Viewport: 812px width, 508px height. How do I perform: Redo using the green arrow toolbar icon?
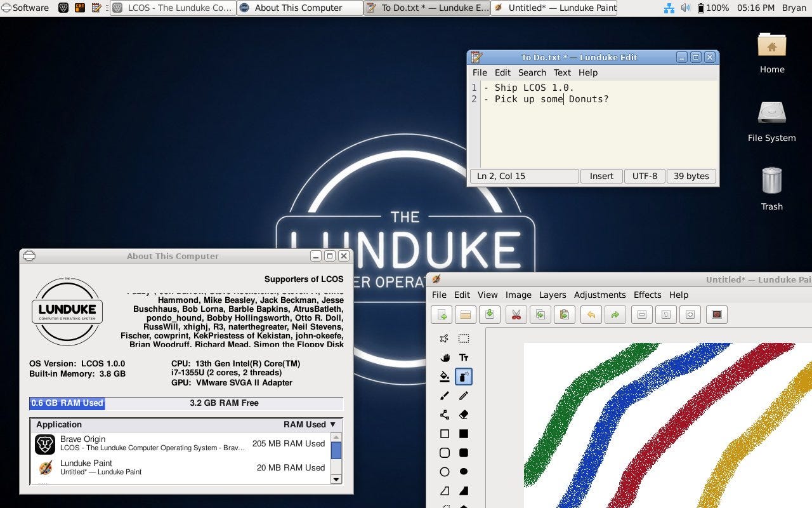tap(615, 315)
